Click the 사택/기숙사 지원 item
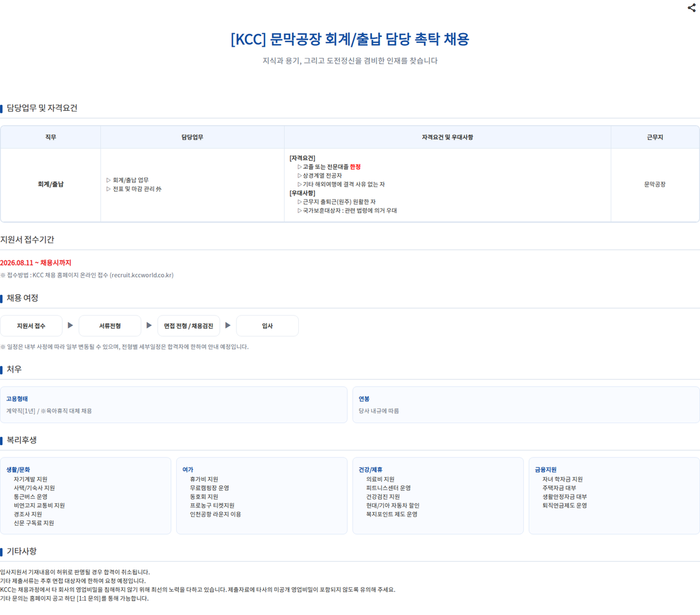Screen dimensions: 700x615 click(x=34, y=488)
